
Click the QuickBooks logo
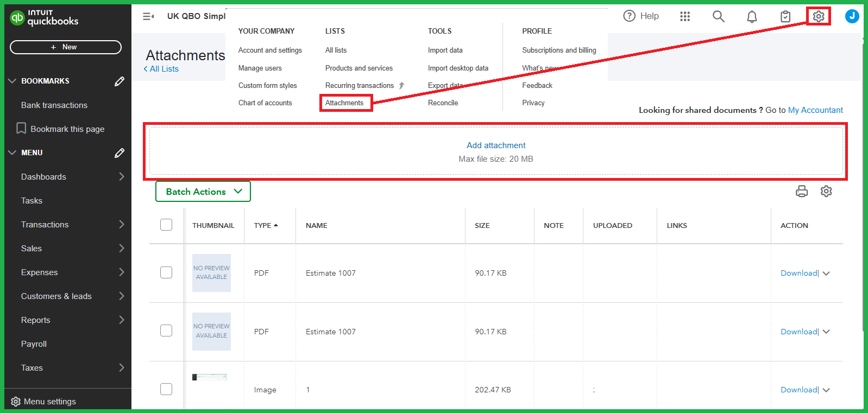(x=44, y=18)
